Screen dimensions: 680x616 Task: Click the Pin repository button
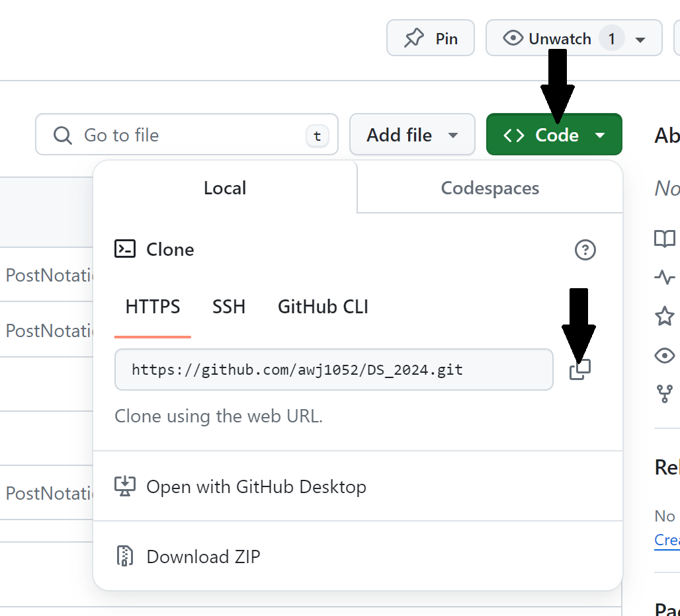coord(430,38)
